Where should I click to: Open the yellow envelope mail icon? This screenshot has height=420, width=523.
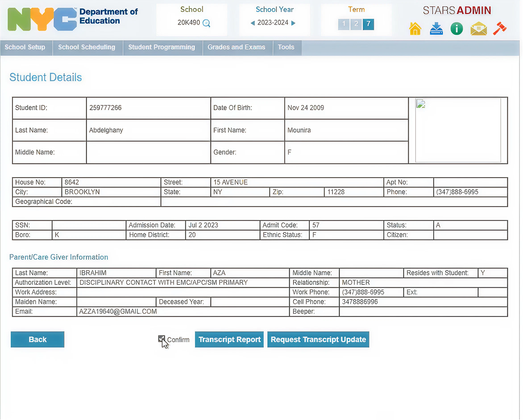[x=478, y=29]
